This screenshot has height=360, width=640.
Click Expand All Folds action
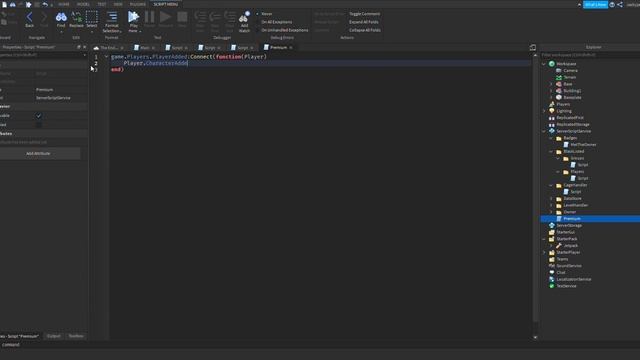pyautogui.click(x=363, y=22)
